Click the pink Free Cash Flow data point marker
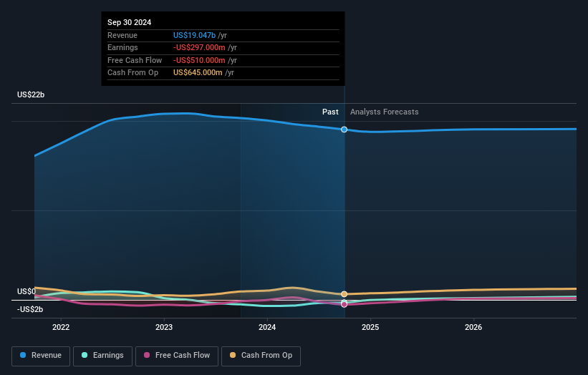Viewport: 588px width, 375px height. pyautogui.click(x=344, y=304)
